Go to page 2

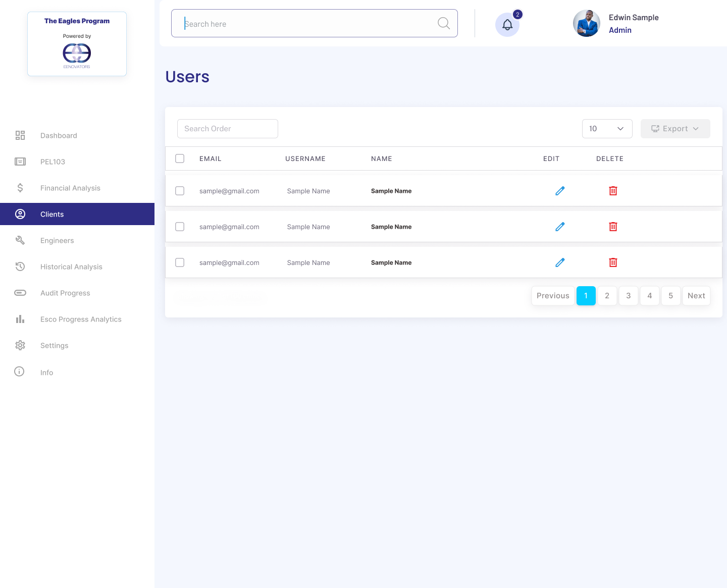click(x=607, y=296)
